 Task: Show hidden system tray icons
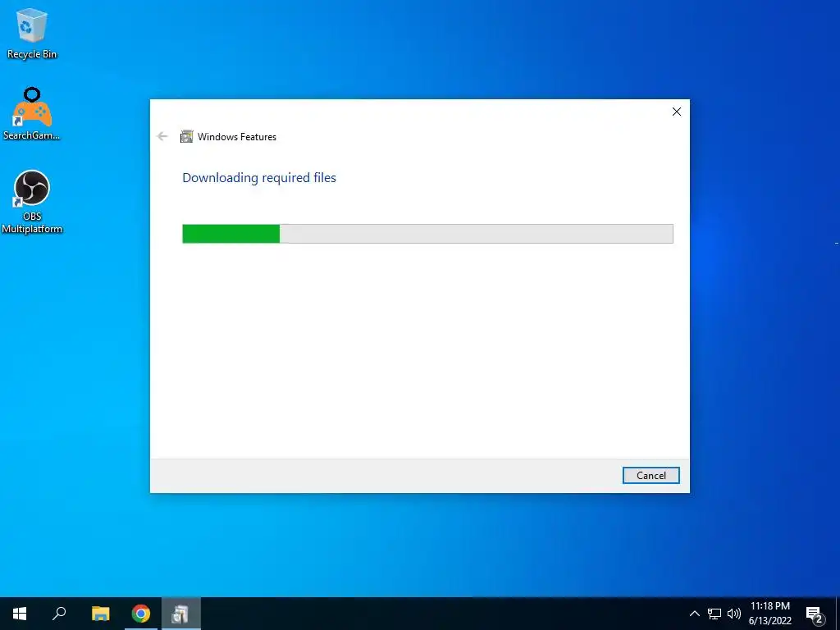click(694, 614)
